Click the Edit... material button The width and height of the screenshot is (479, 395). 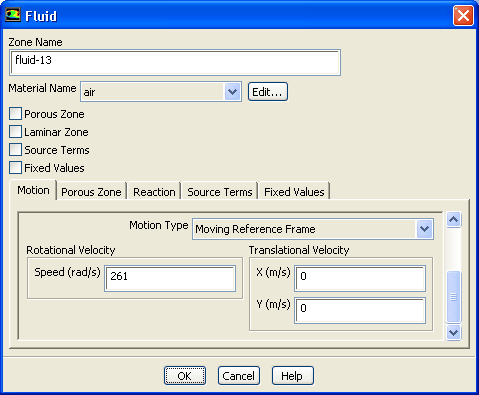(x=268, y=92)
